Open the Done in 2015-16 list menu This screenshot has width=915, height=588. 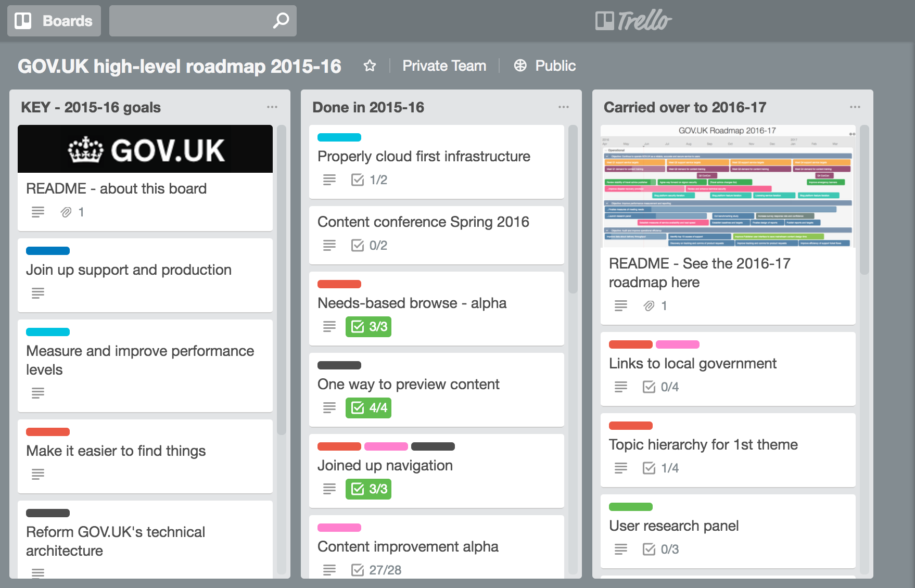[x=564, y=107]
